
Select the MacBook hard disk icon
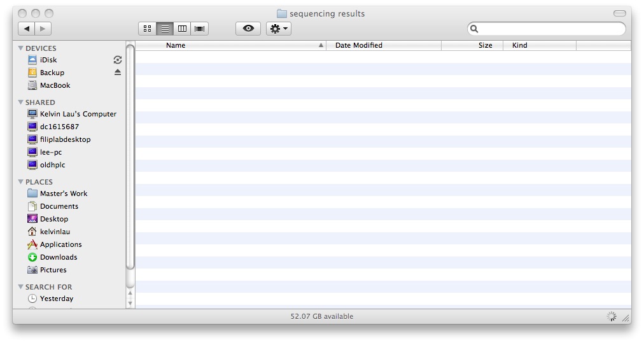(32, 85)
